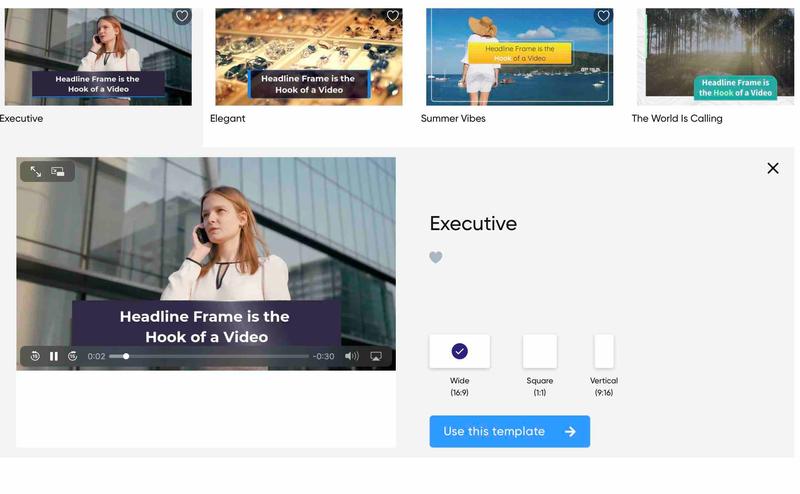800x494 pixels.
Task: Favorite the Executive template thumbnail heart
Action: coord(182,16)
